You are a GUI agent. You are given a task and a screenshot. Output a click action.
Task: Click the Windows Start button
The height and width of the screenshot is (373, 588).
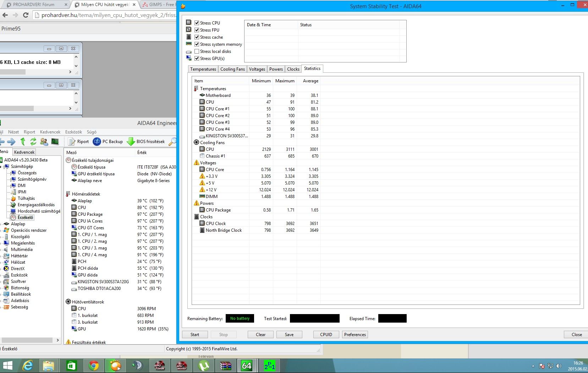(x=7, y=365)
